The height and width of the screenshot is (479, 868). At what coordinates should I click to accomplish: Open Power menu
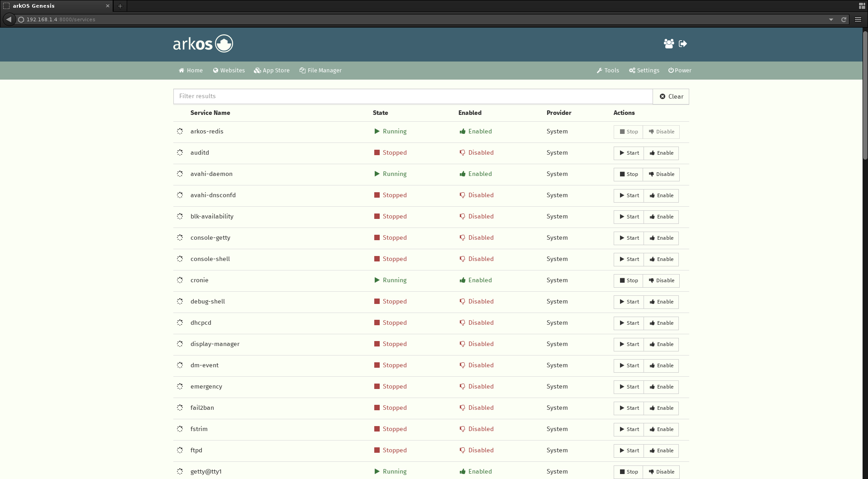click(x=680, y=71)
